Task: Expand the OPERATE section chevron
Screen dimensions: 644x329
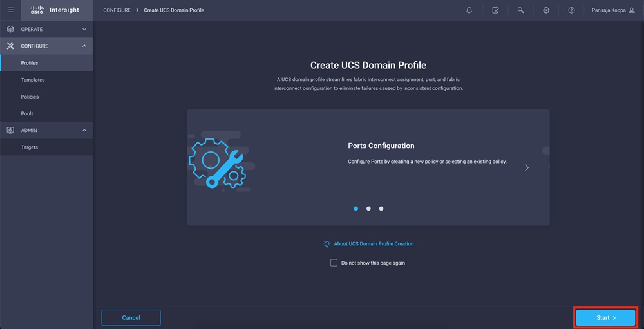Action: tap(84, 29)
